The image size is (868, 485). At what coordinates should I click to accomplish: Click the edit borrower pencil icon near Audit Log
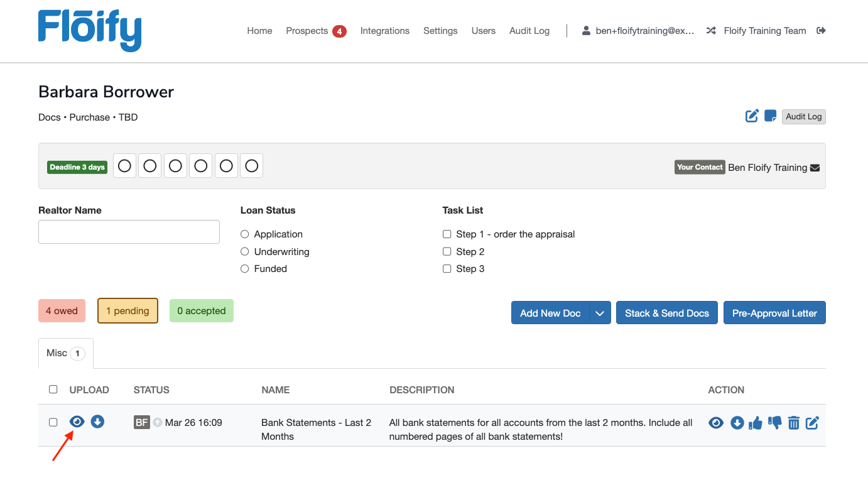[x=752, y=116]
